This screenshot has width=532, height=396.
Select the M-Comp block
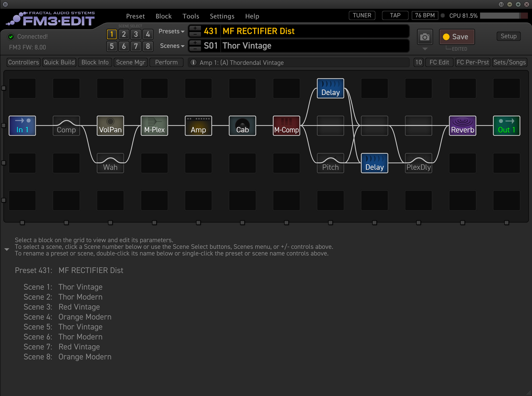pos(286,125)
